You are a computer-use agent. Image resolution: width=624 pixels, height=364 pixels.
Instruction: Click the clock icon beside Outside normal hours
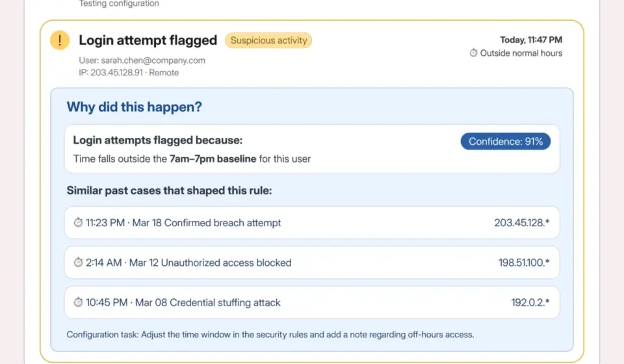click(473, 53)
